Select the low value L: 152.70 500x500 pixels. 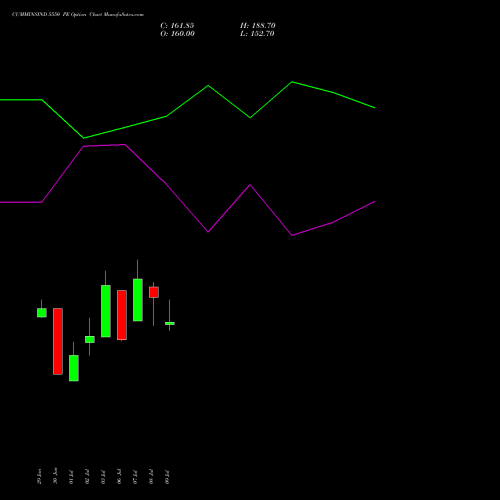[257, 34]
